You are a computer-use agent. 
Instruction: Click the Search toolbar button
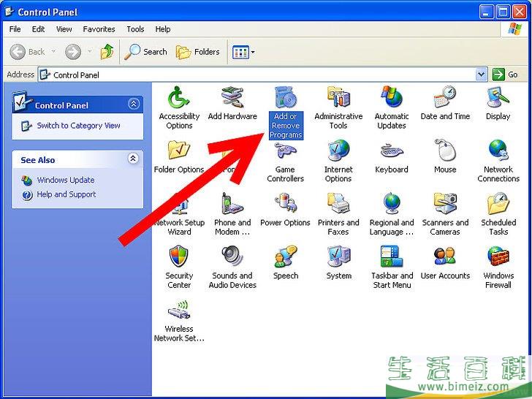click(x=145, y=52)
